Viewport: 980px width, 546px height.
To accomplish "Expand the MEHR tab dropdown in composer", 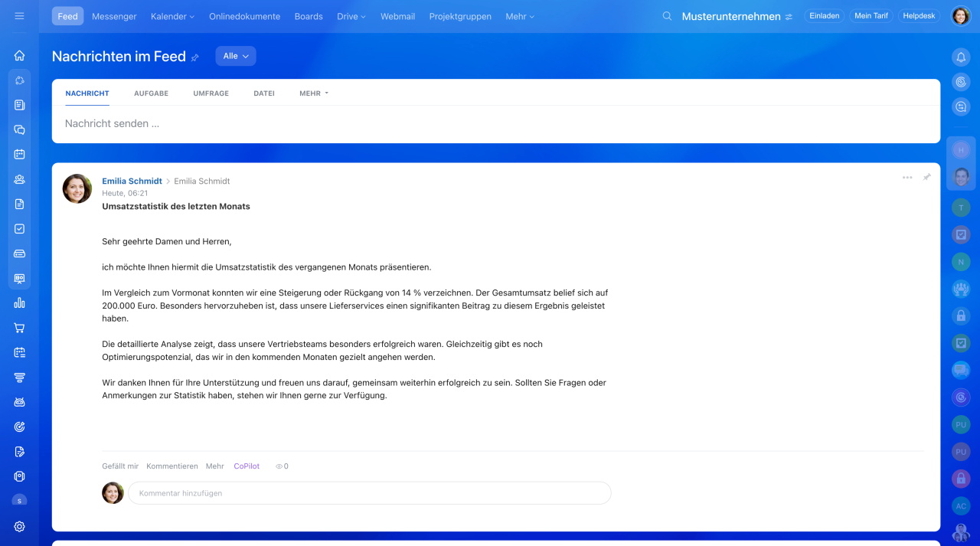I will pyautogui.click(x=314, y=93).
